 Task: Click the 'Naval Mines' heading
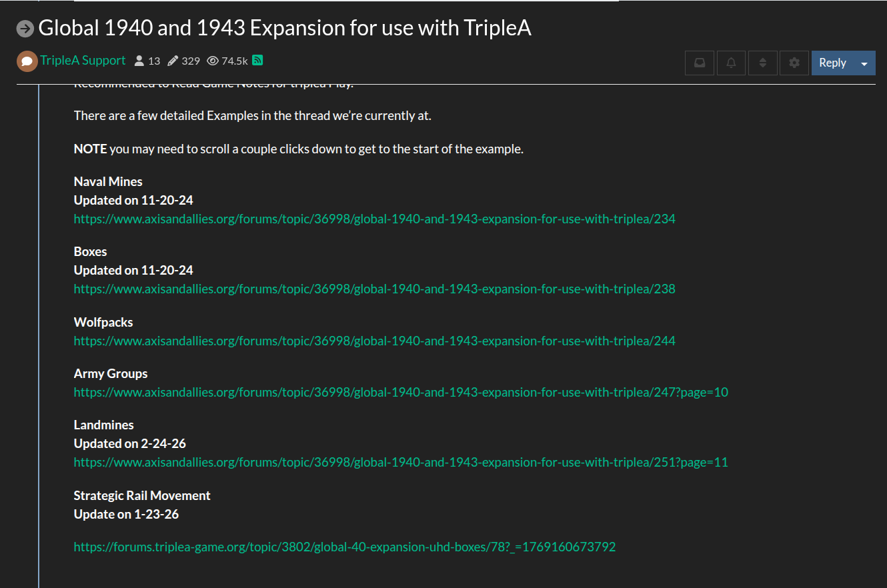[108, 181]
